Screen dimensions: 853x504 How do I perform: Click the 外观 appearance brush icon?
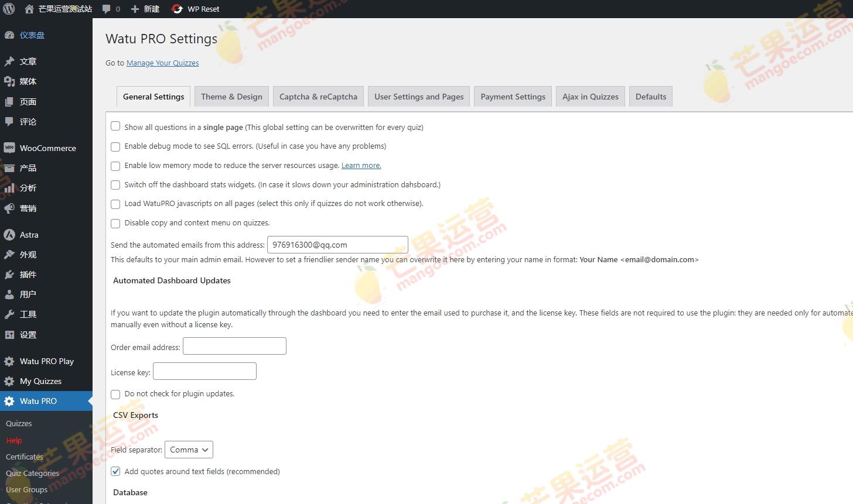[x=9, y=255]
